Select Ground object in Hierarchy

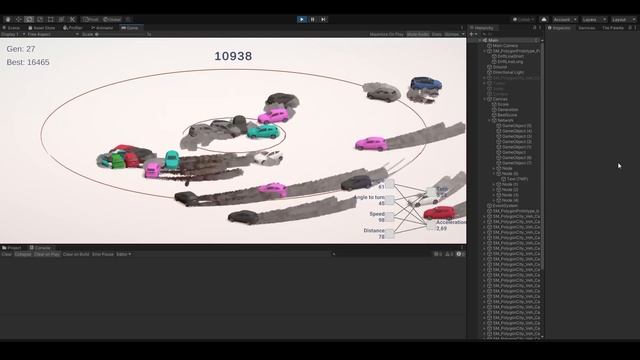(x=500, y=67)
